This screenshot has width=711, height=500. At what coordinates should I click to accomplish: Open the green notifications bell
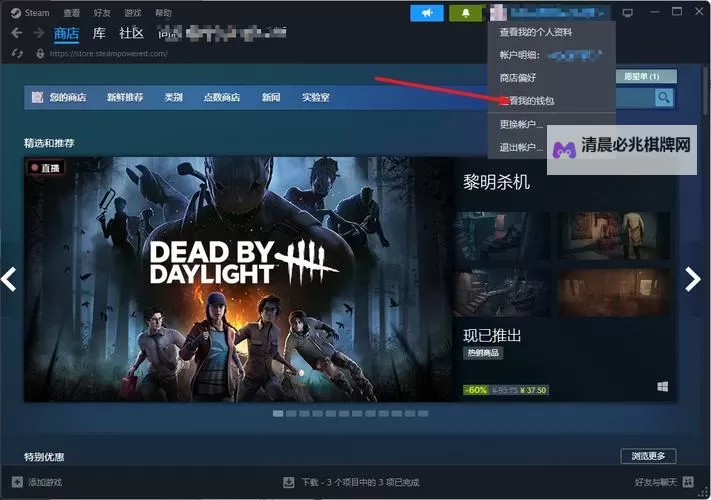point(466,13)
